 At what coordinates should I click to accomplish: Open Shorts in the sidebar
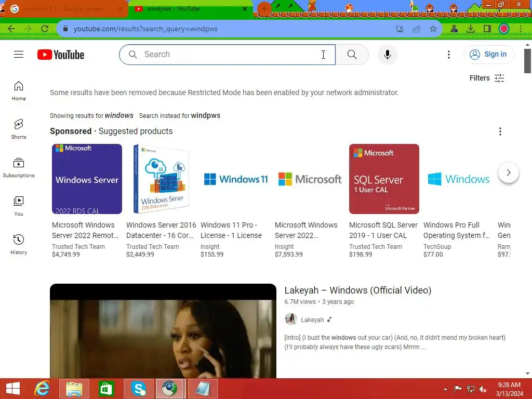point(19,129)
